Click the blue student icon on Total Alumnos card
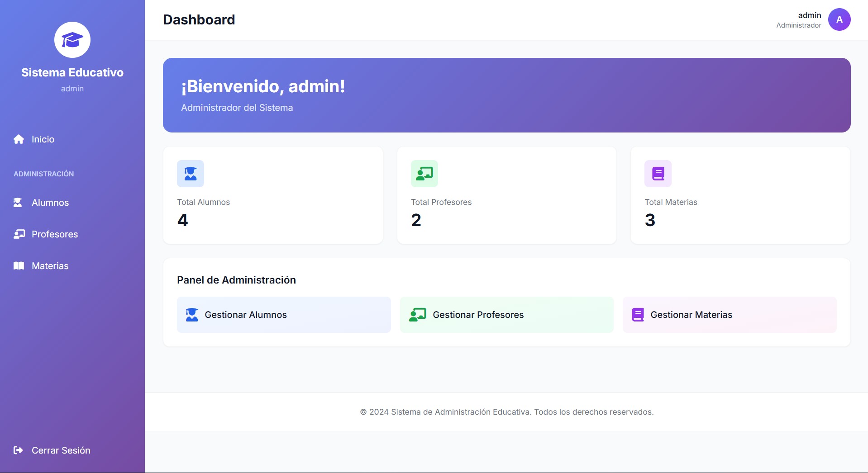 pyautogui.click(x=190, y=173)
